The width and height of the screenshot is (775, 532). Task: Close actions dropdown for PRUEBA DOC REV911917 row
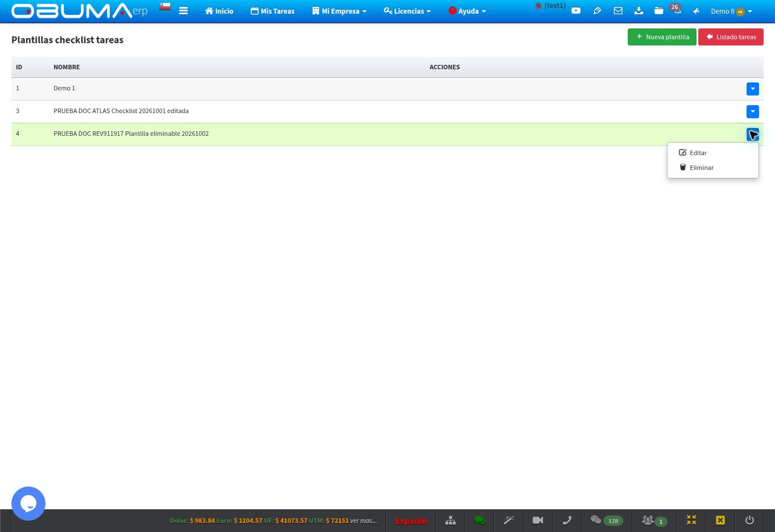point(753,134)
